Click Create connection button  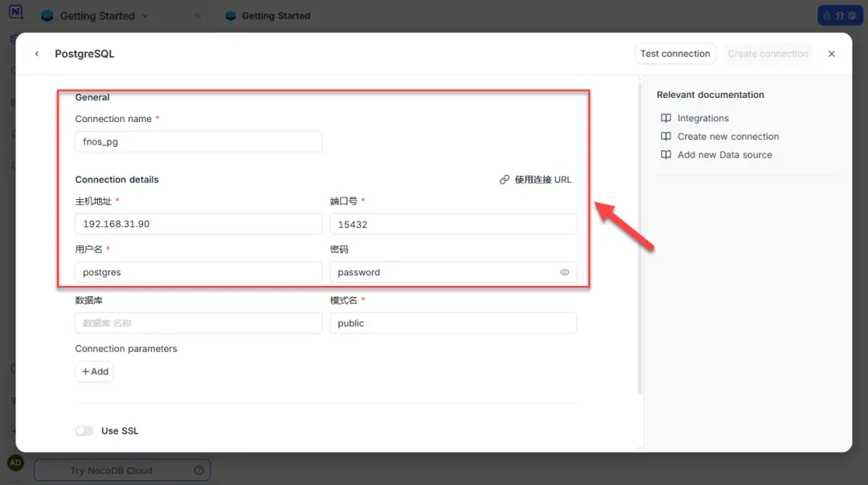[768, 54]
